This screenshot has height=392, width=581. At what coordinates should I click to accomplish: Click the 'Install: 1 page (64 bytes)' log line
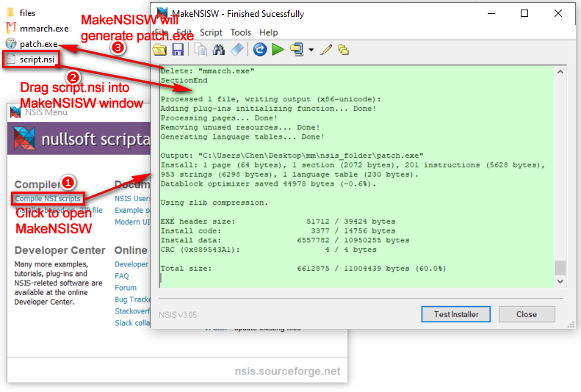(x=353, y=165)
